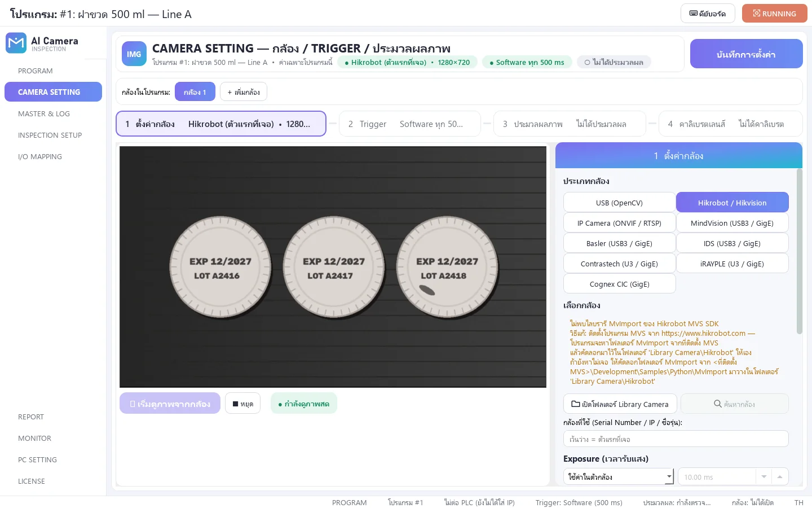Open the keyboard button in the top bar
This screenshot has height=508, width=812.
[708, 14]
